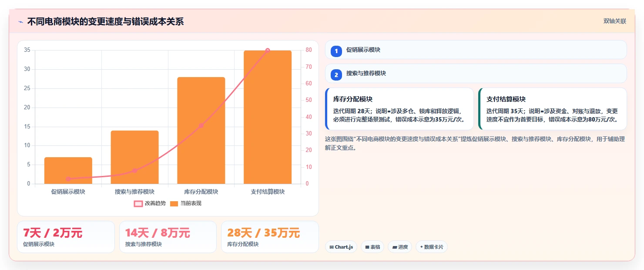The height and width of the screenshot is (270, 644).
Task: Click the 数据卡片 tag chip
Action: 432,247
